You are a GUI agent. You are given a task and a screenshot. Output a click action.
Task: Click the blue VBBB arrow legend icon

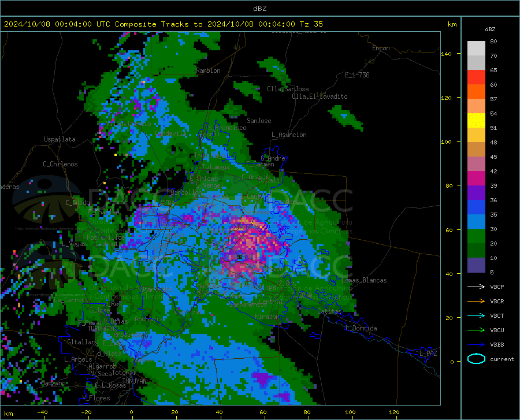[x=476, y=345]
